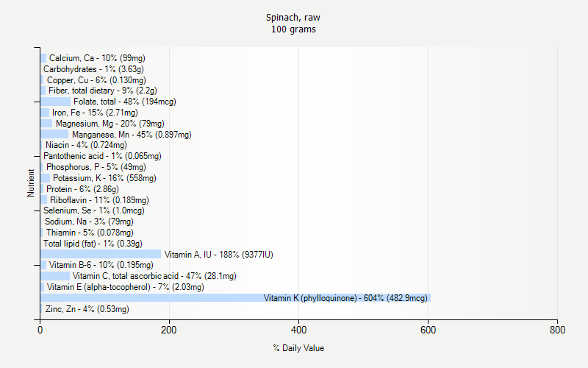Viewport: 588px width, 368px height.
Task: Select the Folate, total - 48% label
Action: [x=125, y=102]
